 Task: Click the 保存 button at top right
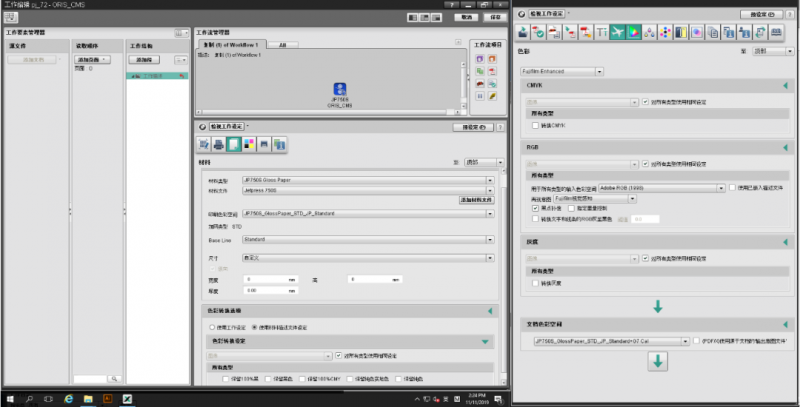click(493, 17)
